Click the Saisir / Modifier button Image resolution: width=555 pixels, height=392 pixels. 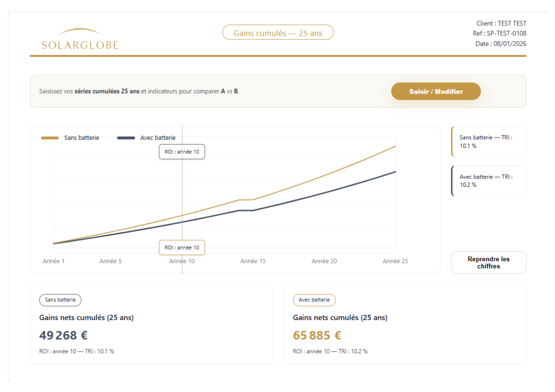point(436,91)
